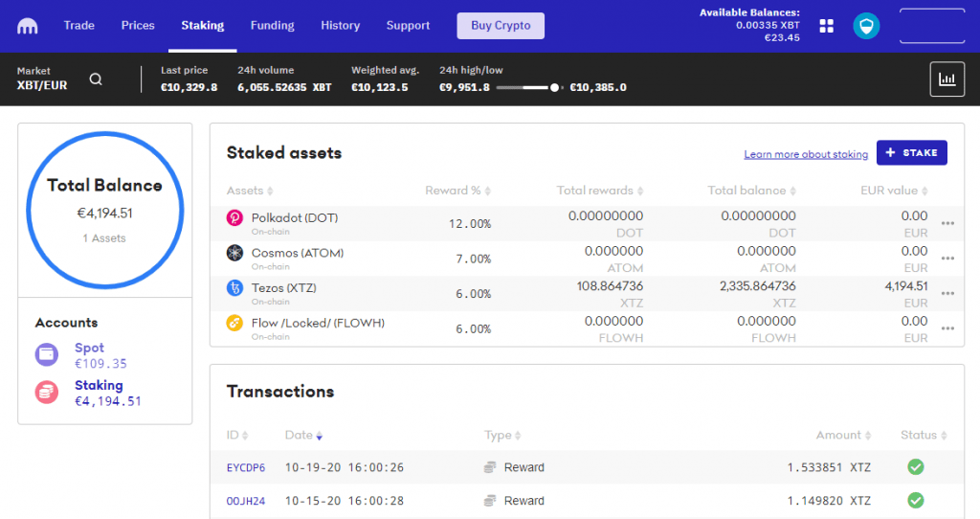The width and height of the screenshot is (980, 519).
Task: Click the green status check for OOJH24
Action: coord(916,500)
